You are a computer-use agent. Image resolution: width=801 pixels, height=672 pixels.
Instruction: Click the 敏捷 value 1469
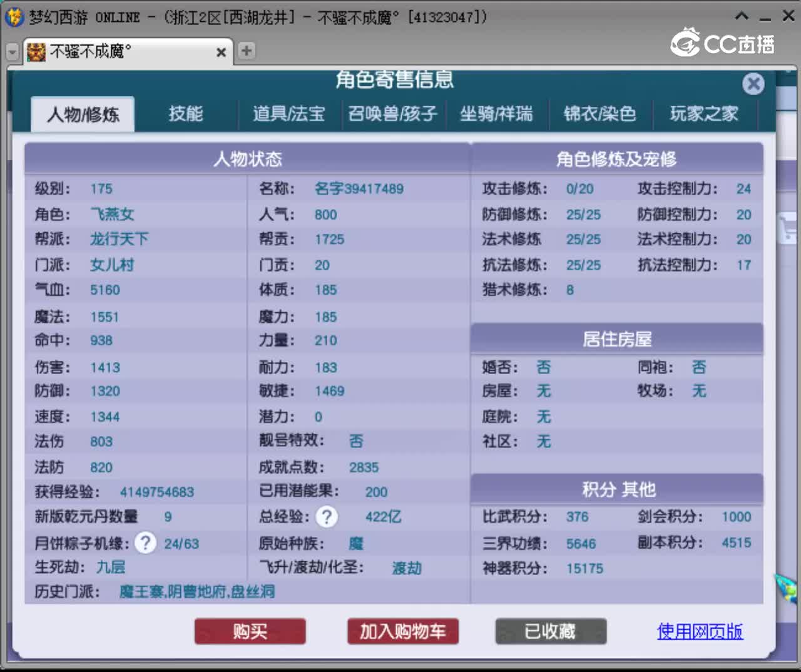(x=330, y=391)
